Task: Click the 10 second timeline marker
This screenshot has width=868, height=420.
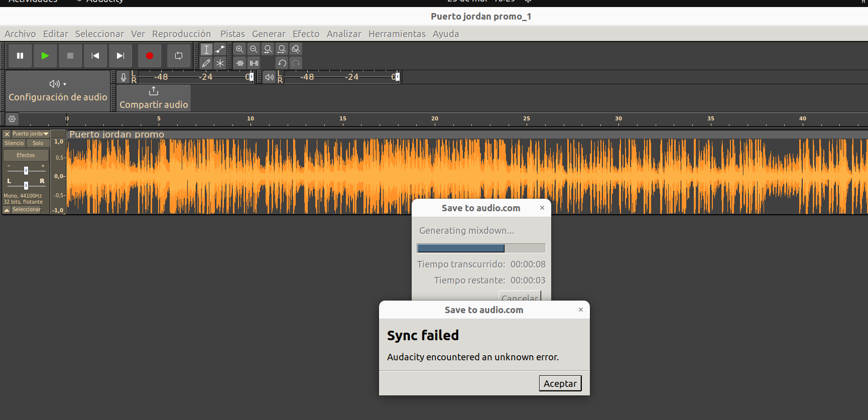Action: click(x=251, y=118)
